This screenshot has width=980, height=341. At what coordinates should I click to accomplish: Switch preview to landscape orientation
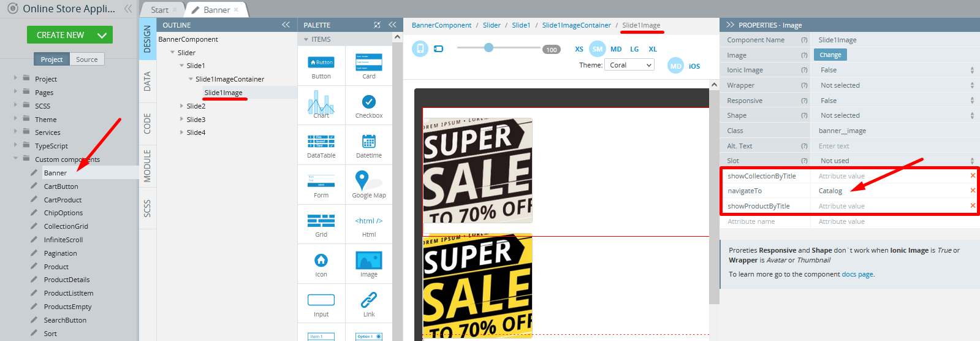439,48
